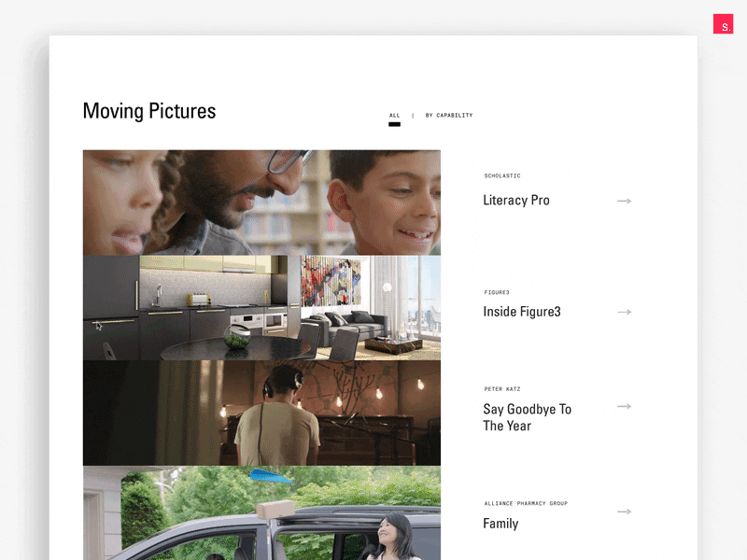
Task: Click the arrow for Say Goodbye To The Year
Action: click(x=624, y=406)
